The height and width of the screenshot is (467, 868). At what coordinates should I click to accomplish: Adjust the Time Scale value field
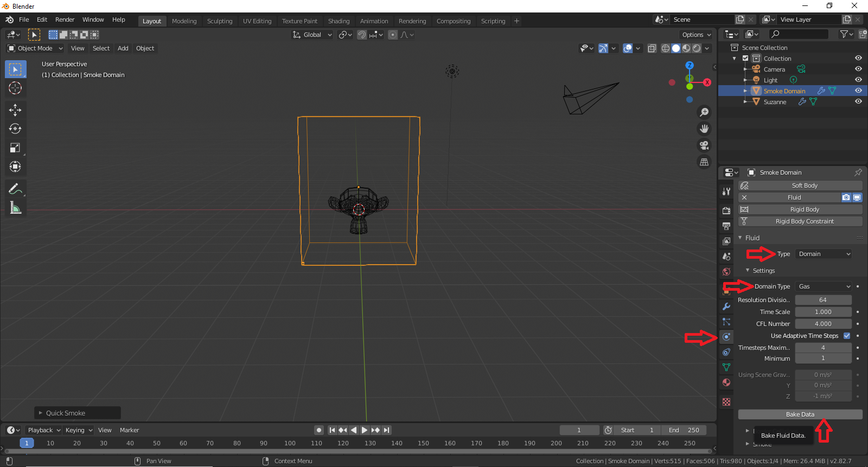tap(824, 312)
